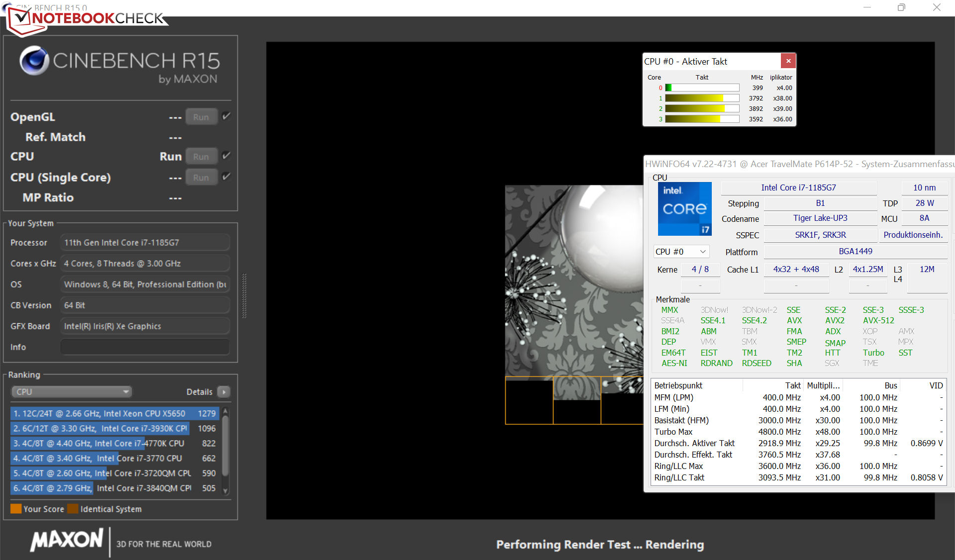The height and width of the screenshot is (560, 955).
Task: Click the Notebookcheck logo
Action: tap(87, 19)
